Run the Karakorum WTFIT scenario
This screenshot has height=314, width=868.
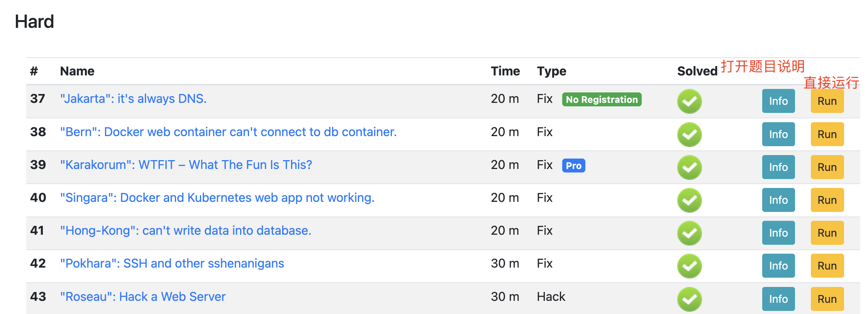click(x=827, y=167)
